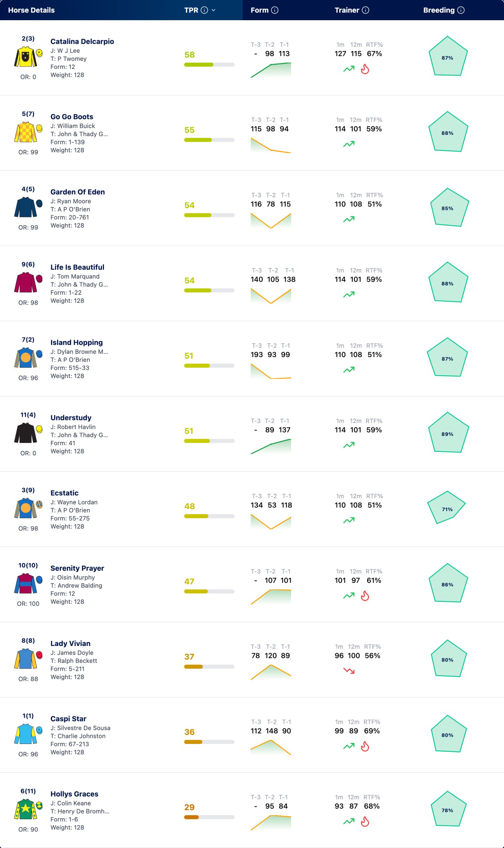Screen dimensions: 504x848
Task: Open the Understudy horse name link
Action: coord(71,418)
